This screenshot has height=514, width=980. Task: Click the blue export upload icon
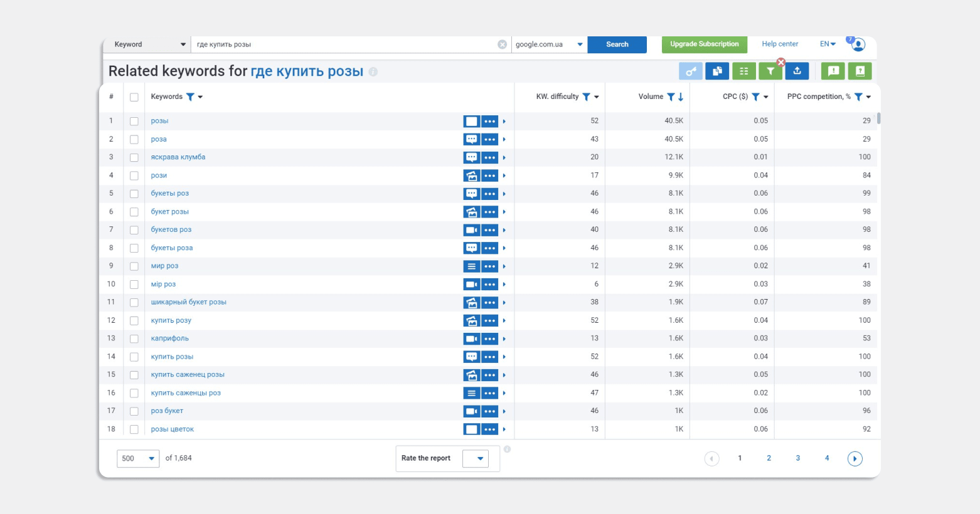(797, 71)
